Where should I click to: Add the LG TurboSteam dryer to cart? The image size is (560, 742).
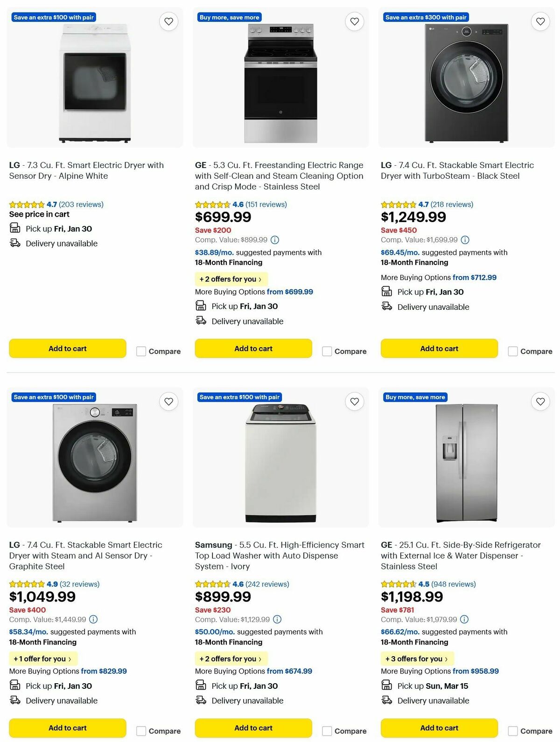[x=439, y=348]
